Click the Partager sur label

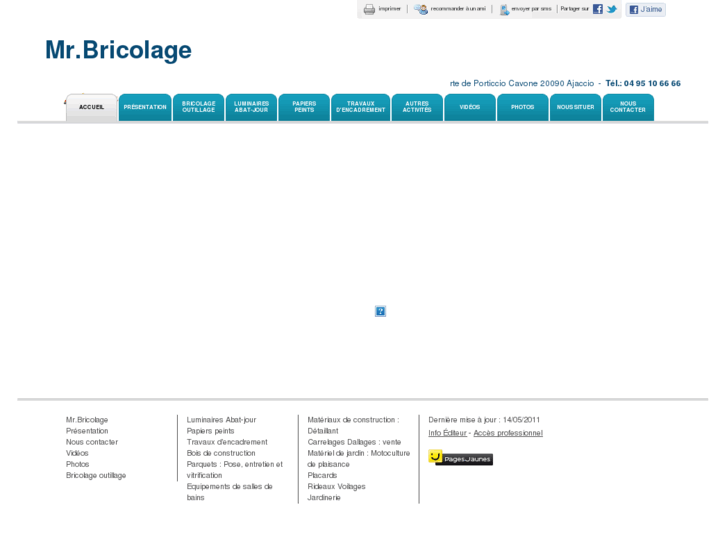click(x=574, y=9)
